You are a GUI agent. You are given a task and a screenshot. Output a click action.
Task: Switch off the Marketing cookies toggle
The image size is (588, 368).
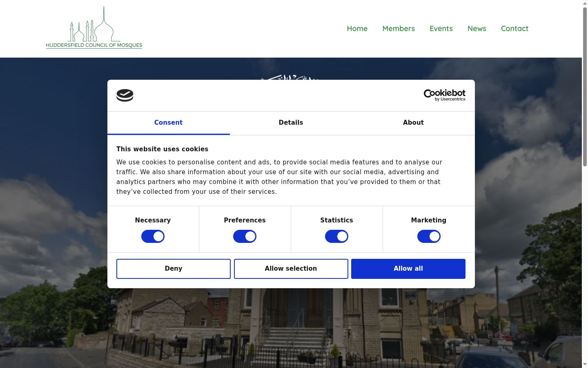429,236
